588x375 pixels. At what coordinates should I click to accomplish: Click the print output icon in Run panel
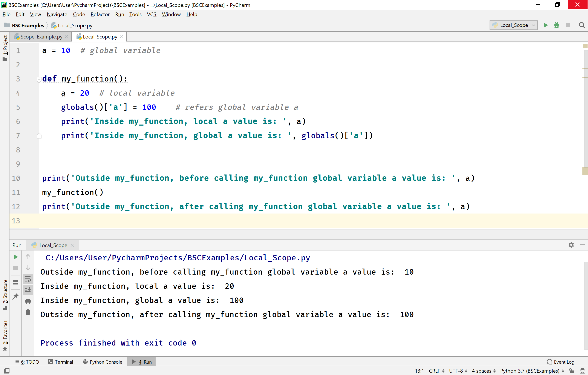(x=28, y=301)
